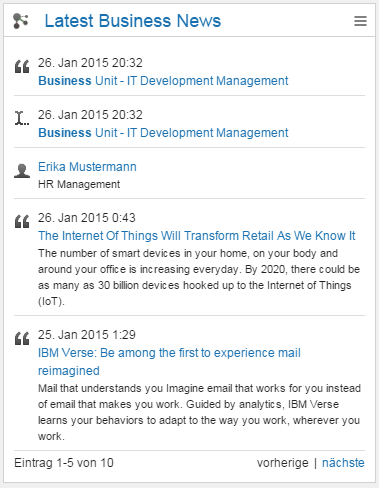Image resolution: width=379 pixels, height=488 pixels.
Task: Go to next page via nächste
Action: tap(343, 463)
